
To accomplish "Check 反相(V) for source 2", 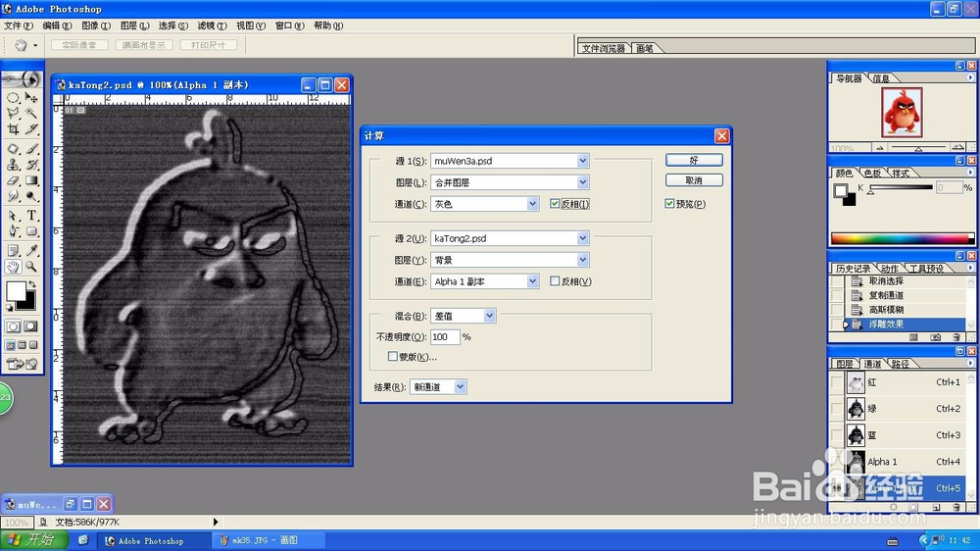I will pyautogui.click(x=555, y=280).
